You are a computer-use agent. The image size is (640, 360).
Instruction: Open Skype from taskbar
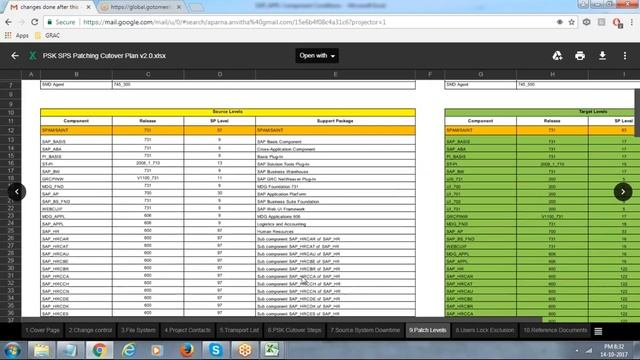coord(216,350)
